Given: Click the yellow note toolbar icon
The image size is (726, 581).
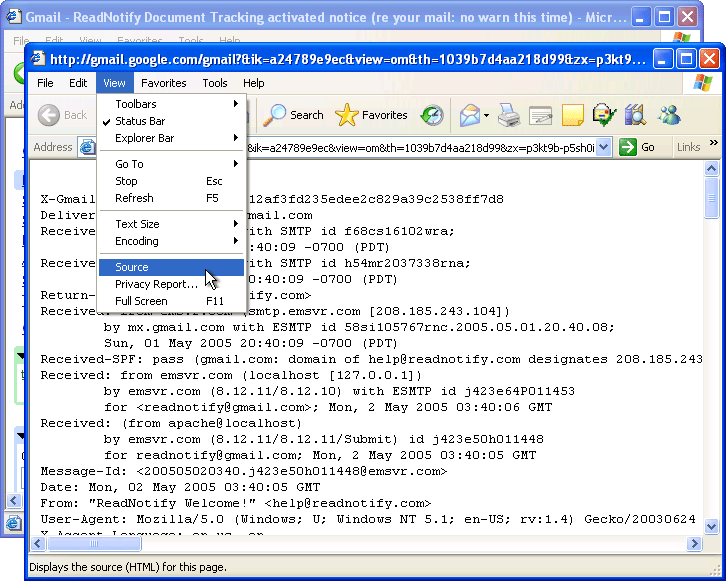Looking at the screenshot, I should tap(572, 116).
